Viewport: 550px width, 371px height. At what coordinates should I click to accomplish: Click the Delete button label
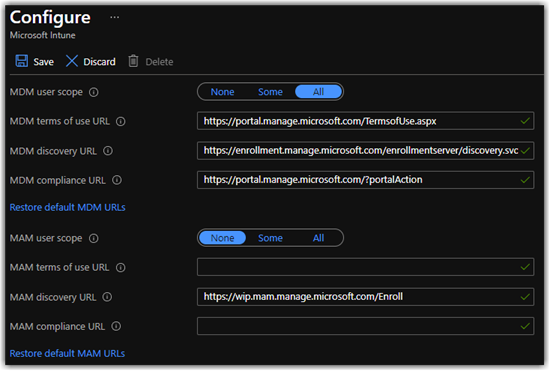[x=159, y=62]
